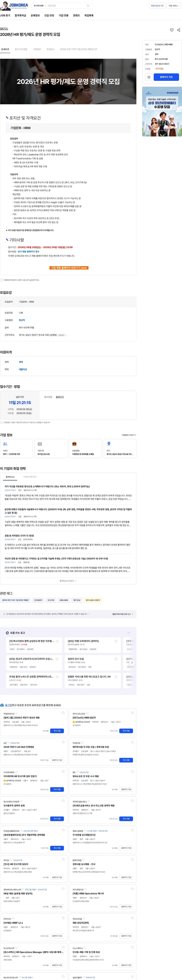182x980 pixels.
Task: Star 엔씨소프트 전 부문 수시 채용 card
Action: pos(132,771)
